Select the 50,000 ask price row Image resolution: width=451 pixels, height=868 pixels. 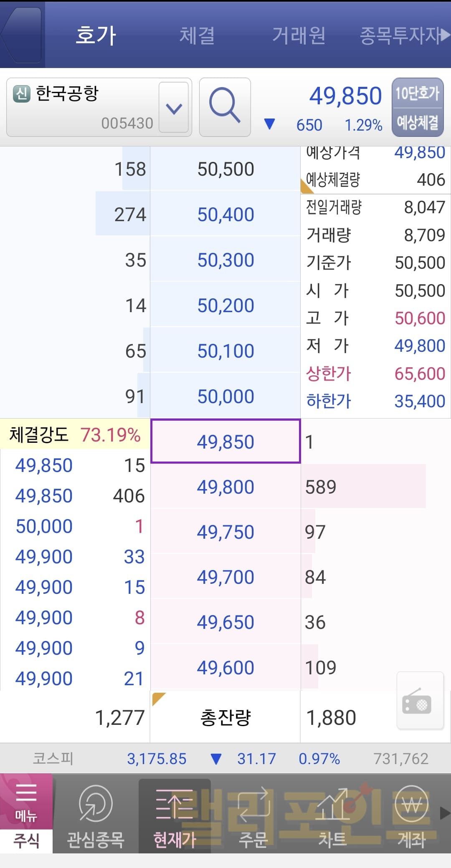(225, 396)
